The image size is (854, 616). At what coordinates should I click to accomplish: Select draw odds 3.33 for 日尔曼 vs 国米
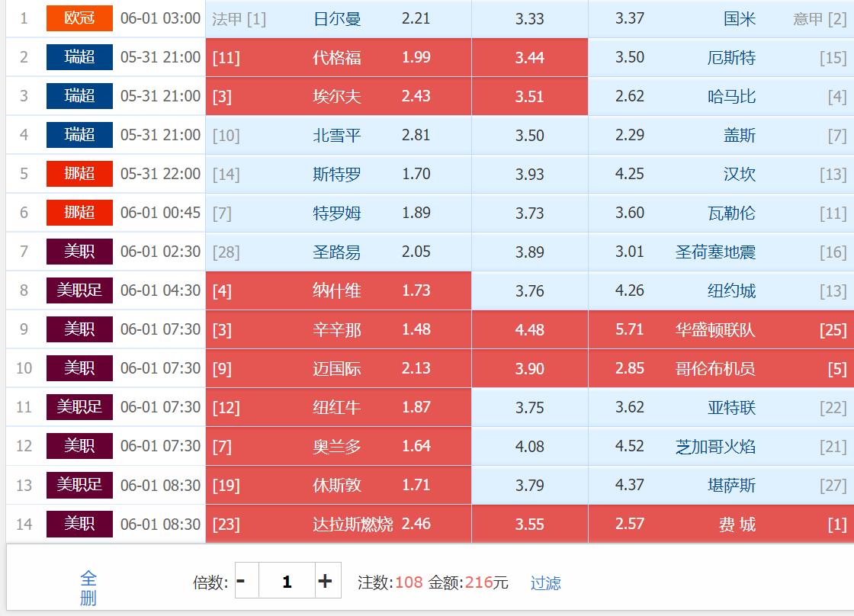(x=530, y=18)
